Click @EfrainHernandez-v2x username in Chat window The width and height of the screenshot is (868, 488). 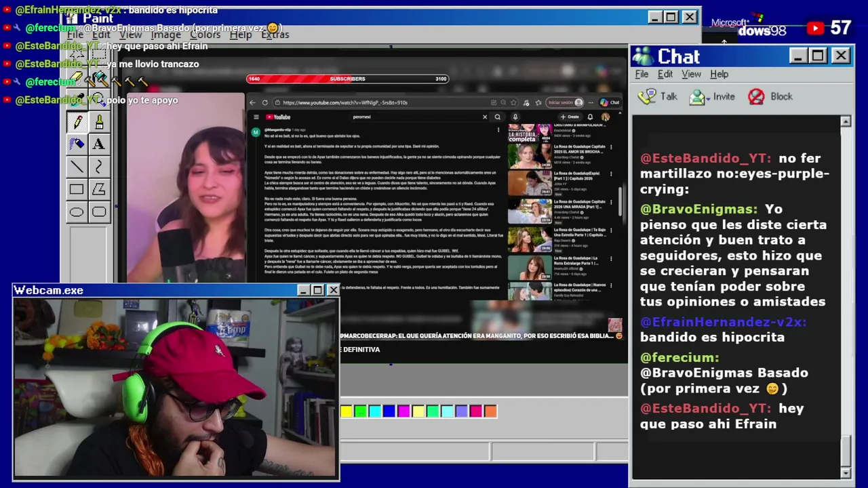pos(723,322)
